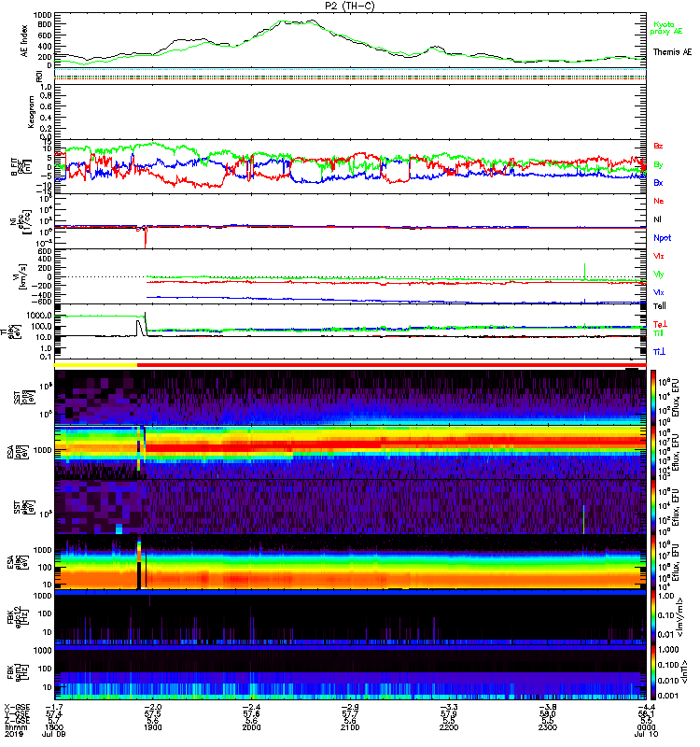The height and width of the screenshot is (747, 700).
Task: Click the green "Viy" velocity legend label
Action: (x=659, y=275)
